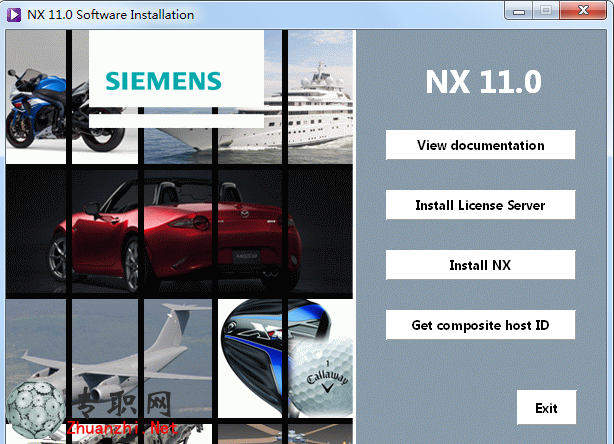Minimize the NX 11.0 installation window
Viewport: 614px width, 444px height.
point(519,11)
